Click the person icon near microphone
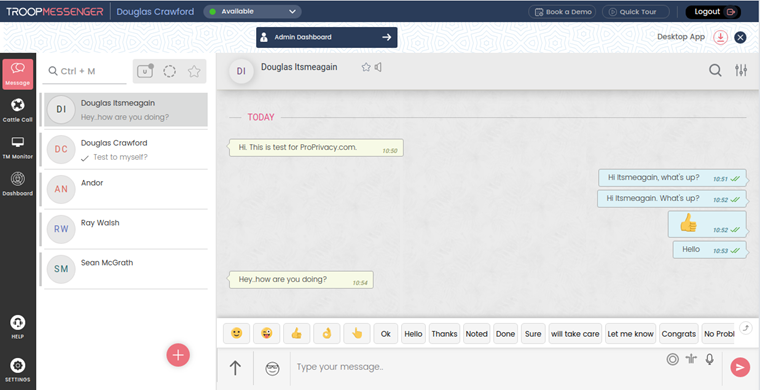Screen dimensions: 760x390 point(691,359)
